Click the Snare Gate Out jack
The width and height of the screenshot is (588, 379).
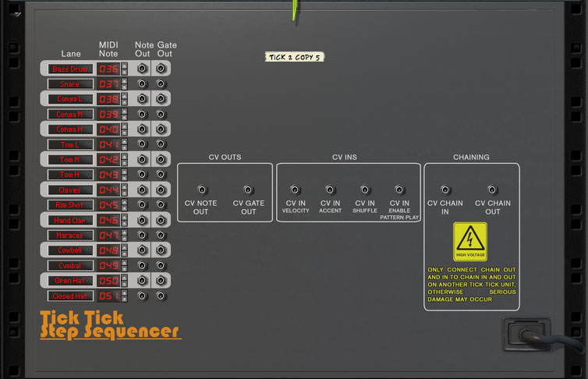pyautogui.click(x=161, y=84)
